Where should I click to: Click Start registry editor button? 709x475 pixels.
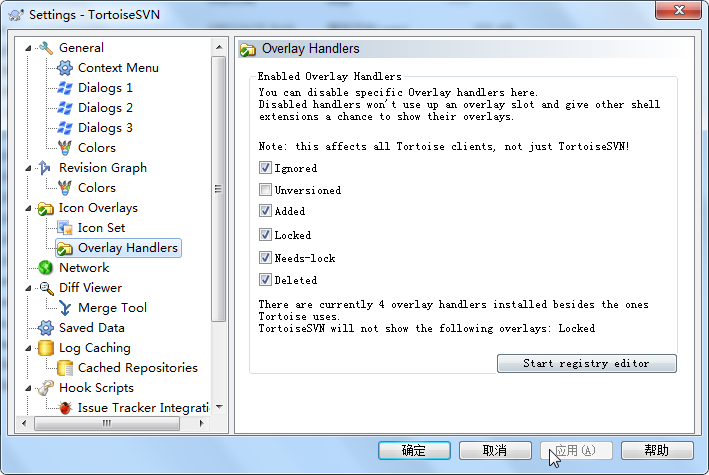coord(586,363)
